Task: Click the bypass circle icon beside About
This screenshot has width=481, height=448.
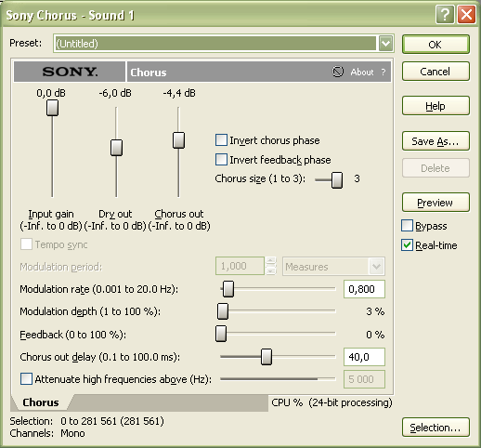Action: tap(338, 72)
